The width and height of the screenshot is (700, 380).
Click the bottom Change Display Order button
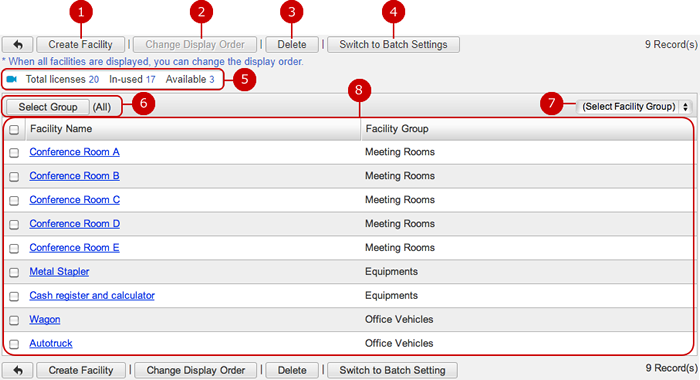coord(196,370)
